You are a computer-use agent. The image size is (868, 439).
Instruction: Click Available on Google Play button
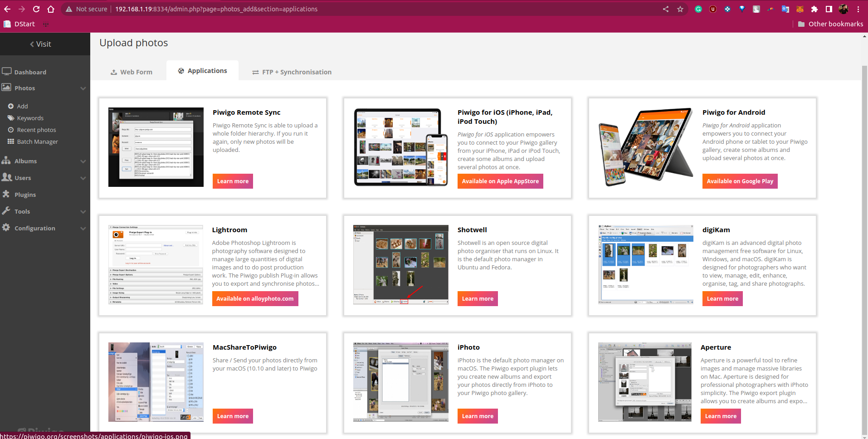click(740, 181)
